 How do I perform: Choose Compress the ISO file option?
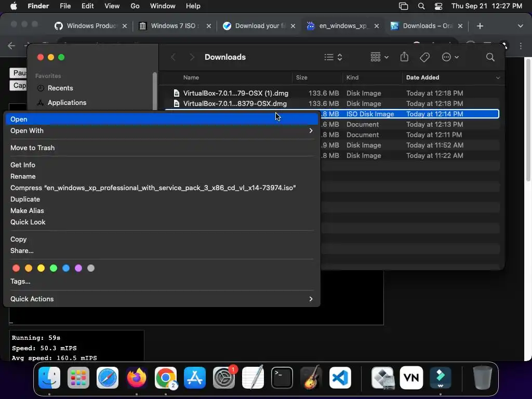point(162,188)
